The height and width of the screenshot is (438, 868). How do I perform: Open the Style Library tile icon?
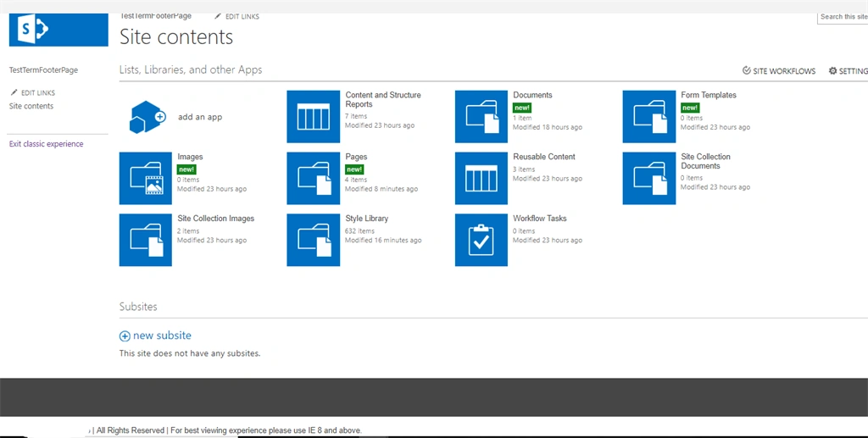point(314,240)
